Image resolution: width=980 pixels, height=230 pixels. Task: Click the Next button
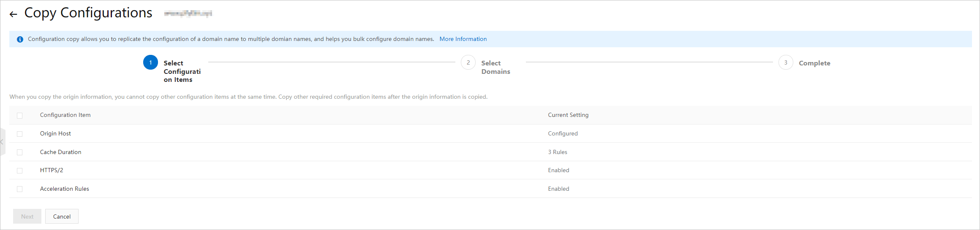pyautogui.click(x=27, y=216)
